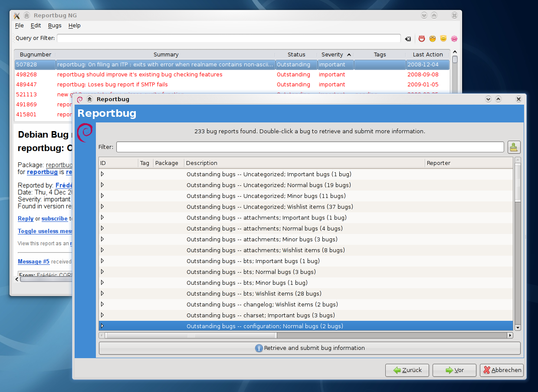Image resolution: width=538 pixels, height=392 pixels.
Task: Click the keep-above arrows icon in Reportbug NG title bar
Action: pos(26,16)
